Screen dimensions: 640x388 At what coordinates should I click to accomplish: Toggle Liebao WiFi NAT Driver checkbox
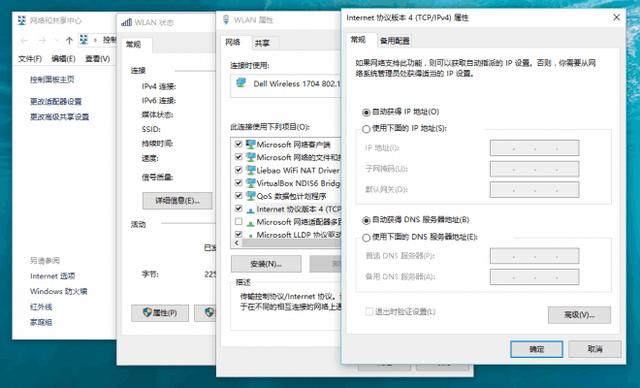(239, 170)
